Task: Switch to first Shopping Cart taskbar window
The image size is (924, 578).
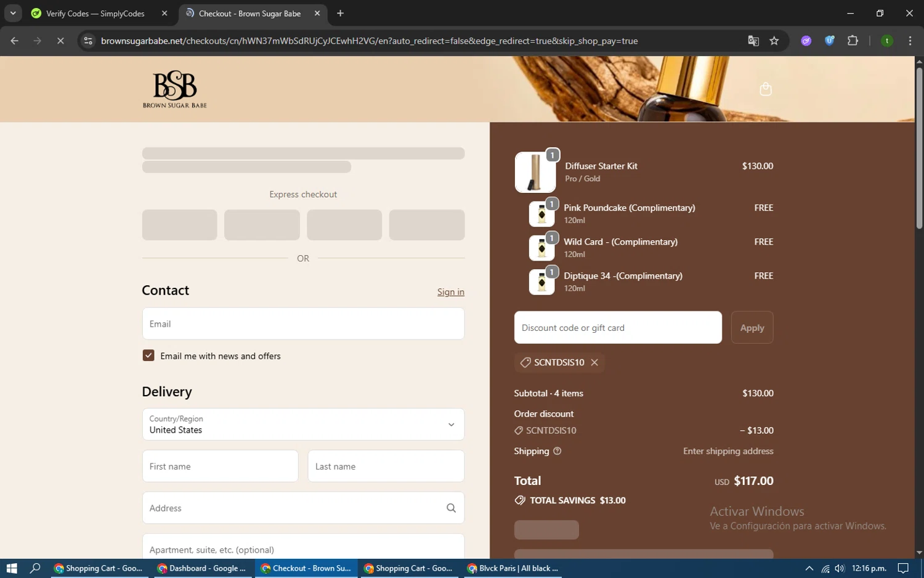Action: (99, 568)
